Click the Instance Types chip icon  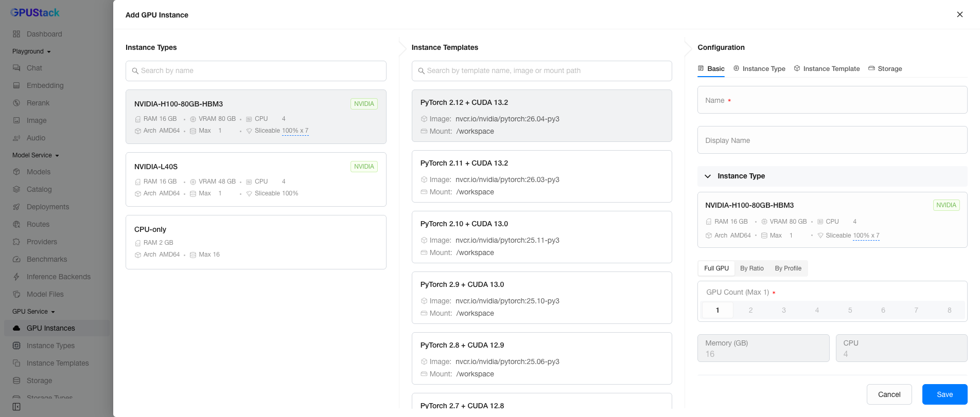[x=16, y=346]
